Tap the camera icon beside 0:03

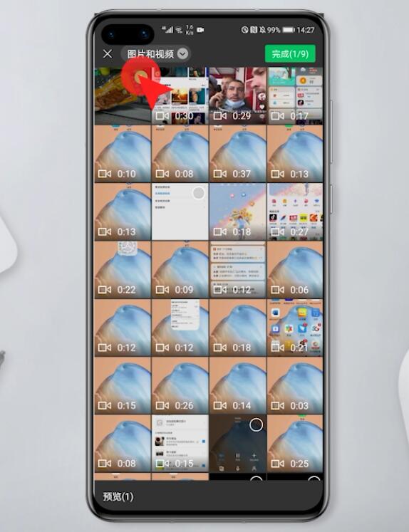tap(278, 405)
